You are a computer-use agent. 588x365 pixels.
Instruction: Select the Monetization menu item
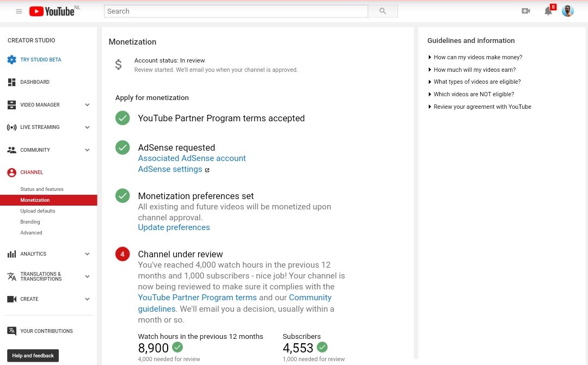tap(48, 200)
